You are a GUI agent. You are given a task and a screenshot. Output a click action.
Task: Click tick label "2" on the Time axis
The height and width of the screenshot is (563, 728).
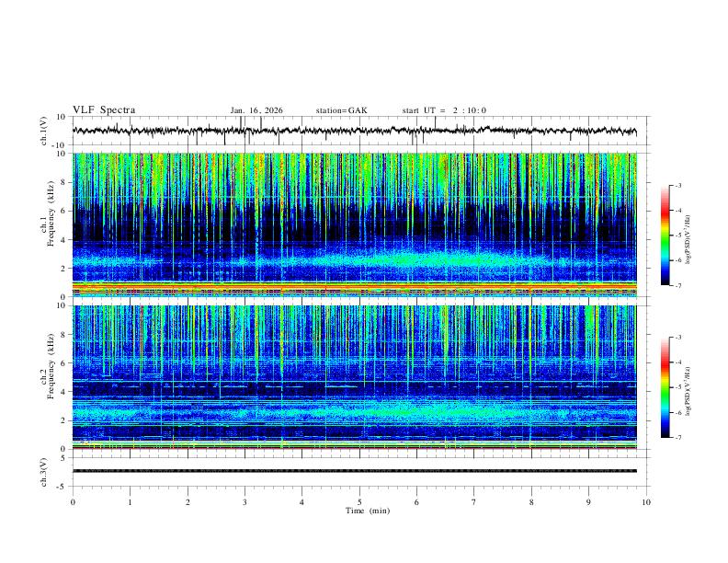click(x=188, y=502)
